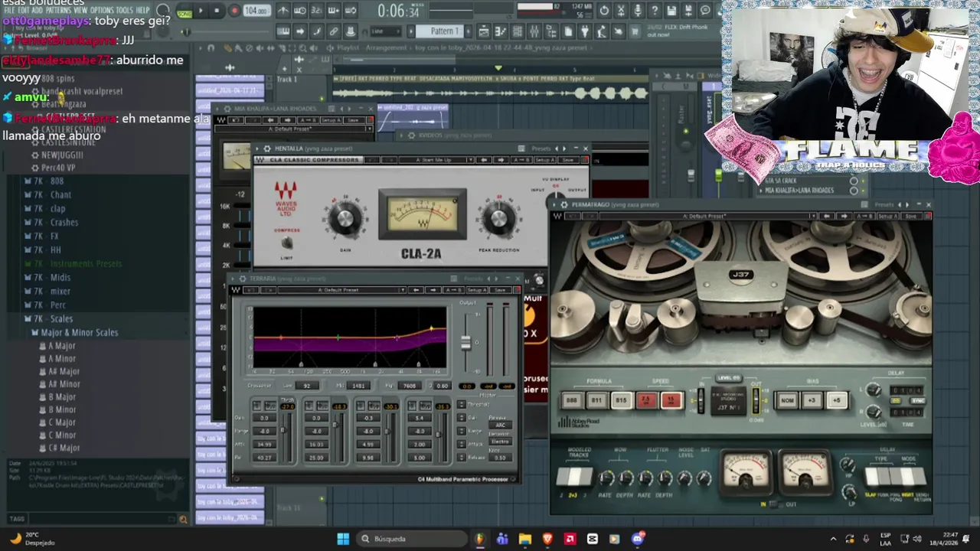This screenshot has width=980, height=551.
Task: Click the C4 low crossover value 92
Action: pos(307,386)
